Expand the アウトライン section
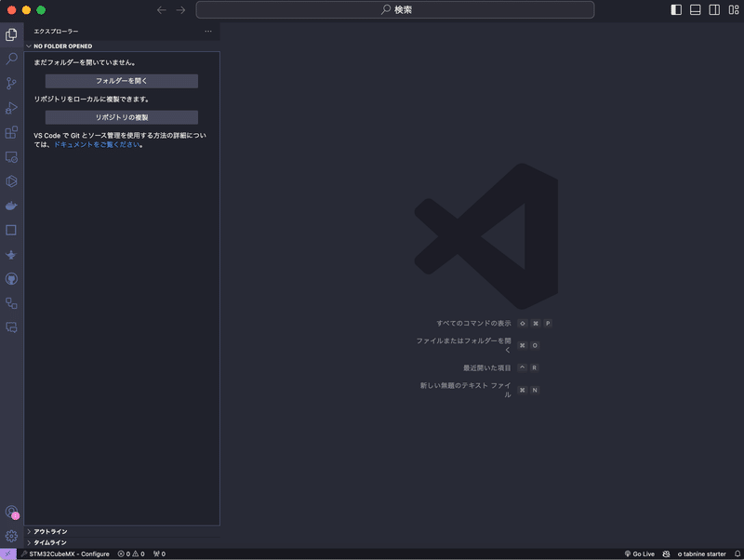 point(122,531)
